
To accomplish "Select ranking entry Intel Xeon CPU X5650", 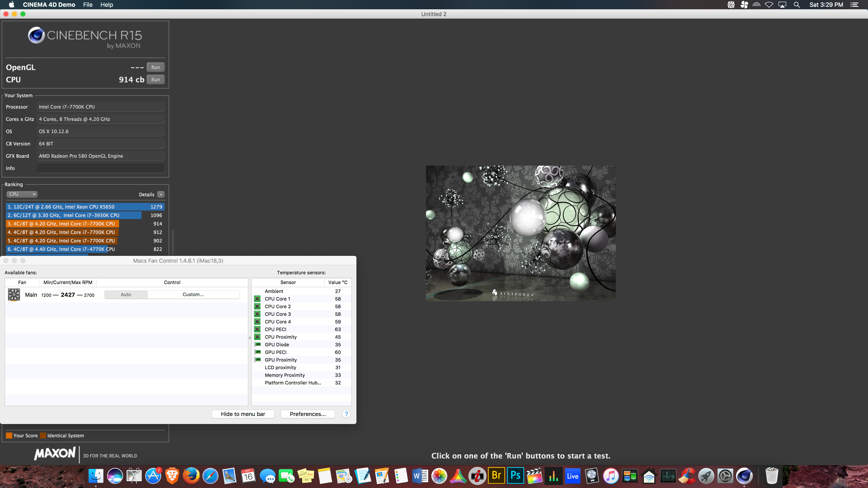I will (x=85, y=207).
